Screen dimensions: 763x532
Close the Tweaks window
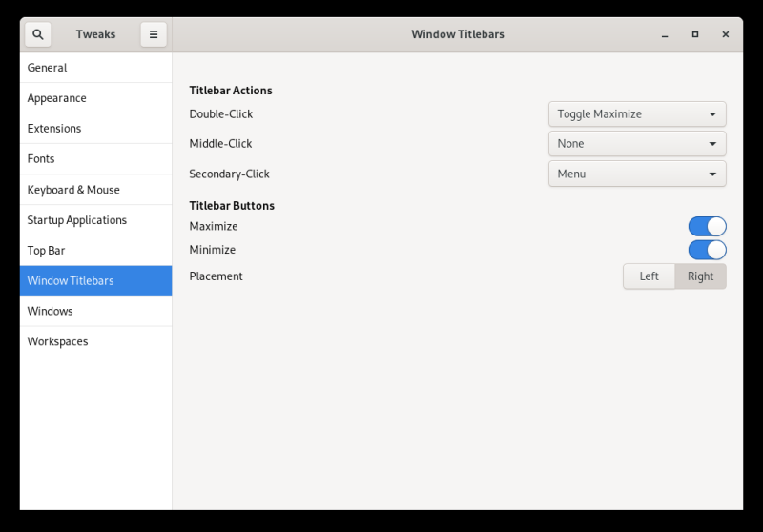point(725,34)
